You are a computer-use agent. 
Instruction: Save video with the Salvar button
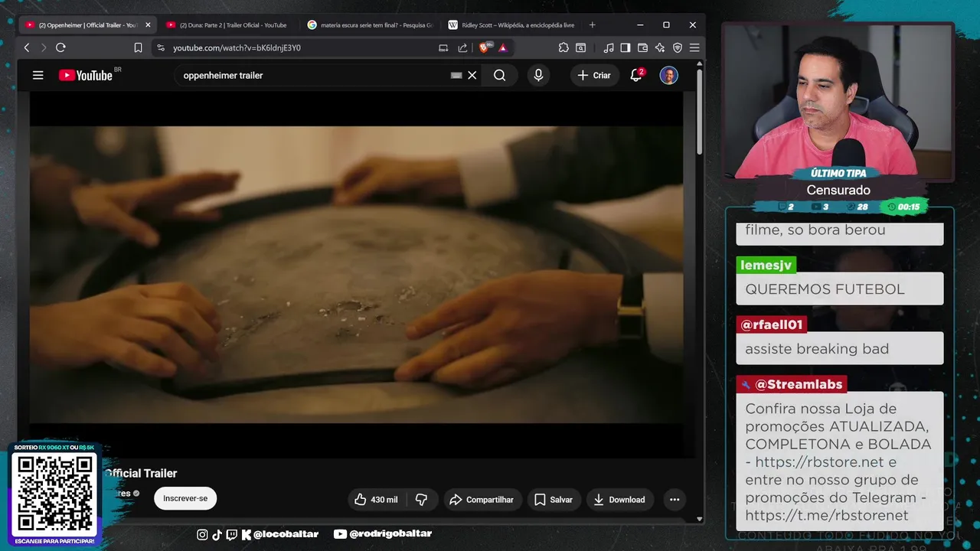(x=553, y=500)
